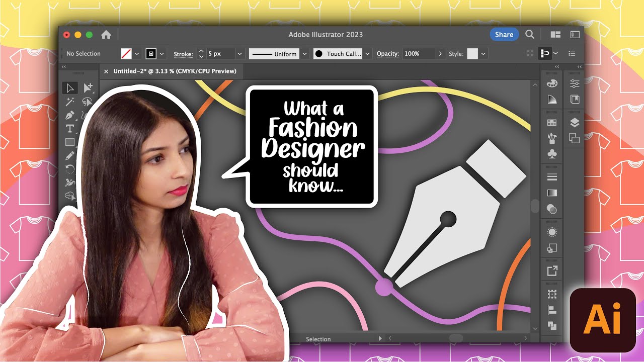Open the Stroke panel icon
Screen dimensions: 644x362
[x=552, y=177]
